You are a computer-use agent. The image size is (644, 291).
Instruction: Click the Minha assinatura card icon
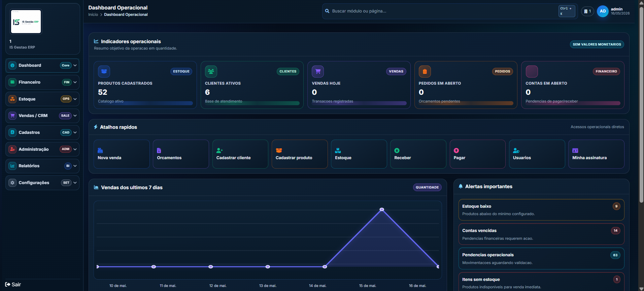click(575, 150)
